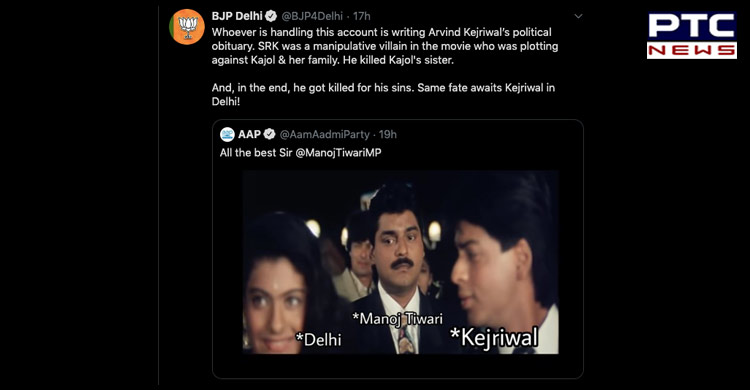The image size is (750, 390).
Task: Select the 'Same fate awaits Kejriwal' paragraph
Action: pos(383,94)
